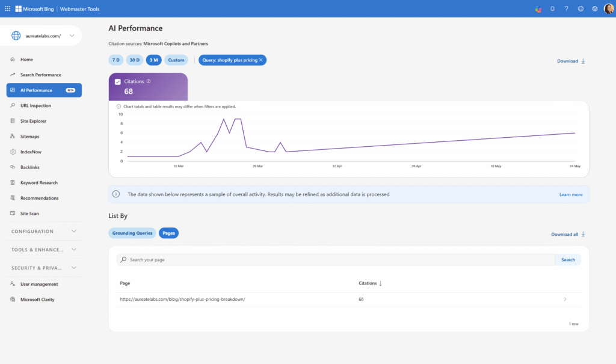The width and height of the screenshot is (616, 364).
Task: Click the globe icon beside aureatelabs.com
Action: point(16,35)
